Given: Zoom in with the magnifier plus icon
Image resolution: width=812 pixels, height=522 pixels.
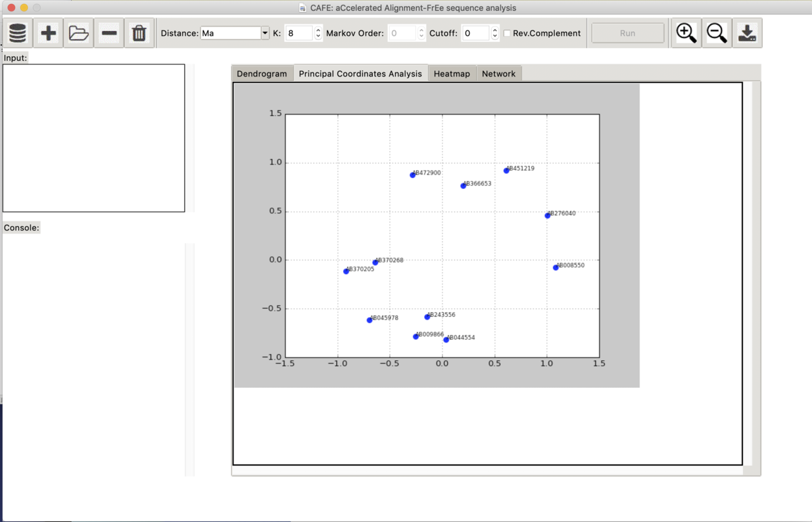Looking at the screenshot, I should pos(686,33).
